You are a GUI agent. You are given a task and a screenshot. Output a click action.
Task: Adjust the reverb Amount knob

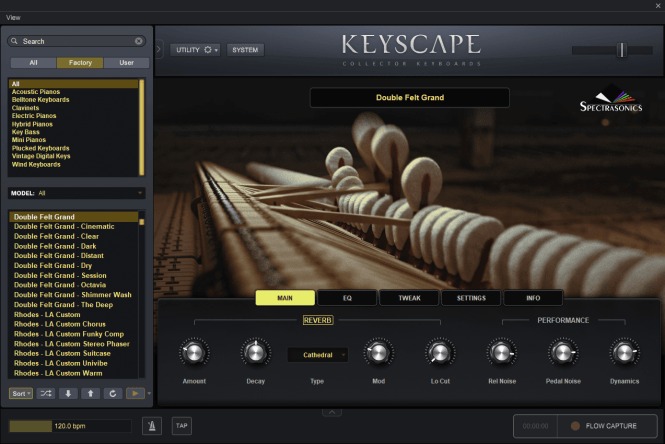pos(194,352)
